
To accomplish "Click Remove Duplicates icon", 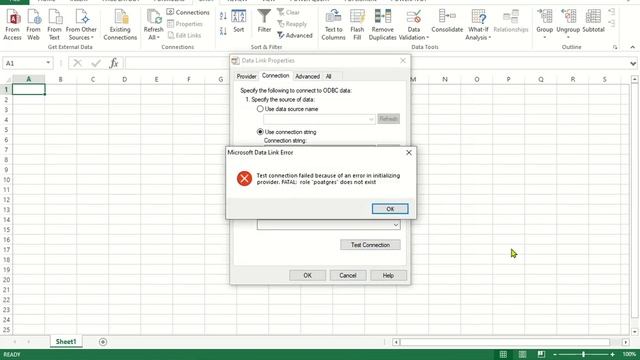I will coord(382,25).
